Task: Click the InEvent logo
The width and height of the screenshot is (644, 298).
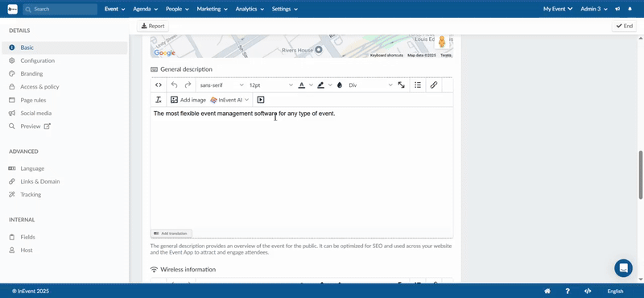Action: click(x=12, y=9)
